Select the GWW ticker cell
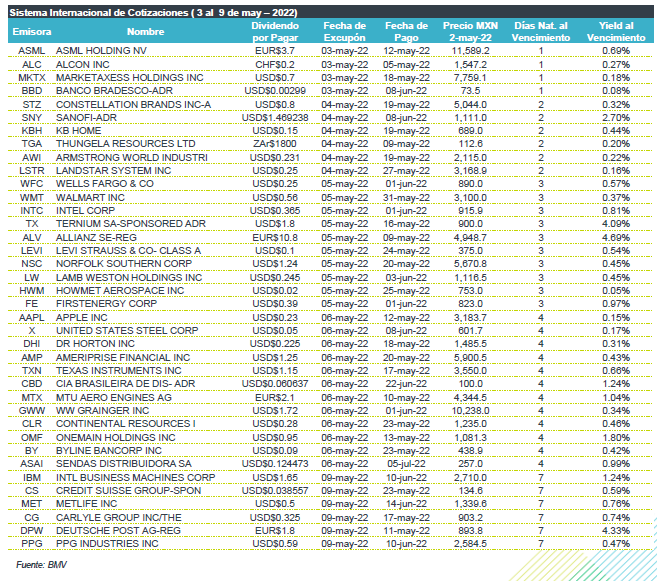 click(31, 411)
